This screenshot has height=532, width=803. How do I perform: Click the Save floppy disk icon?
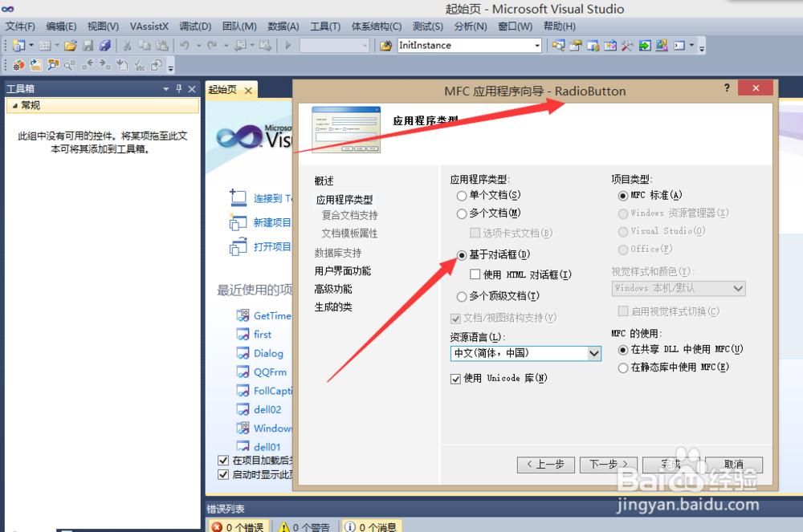(88, 46)
